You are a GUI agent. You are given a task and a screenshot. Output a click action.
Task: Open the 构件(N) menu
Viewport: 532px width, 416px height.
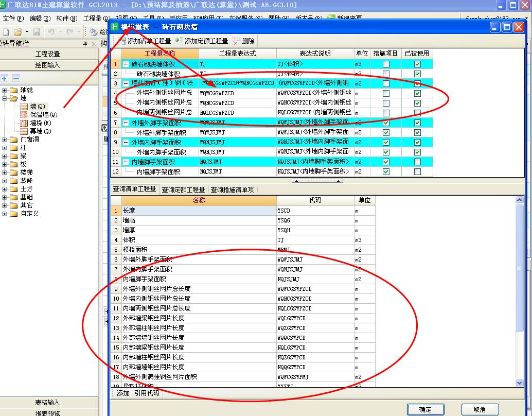67,19
